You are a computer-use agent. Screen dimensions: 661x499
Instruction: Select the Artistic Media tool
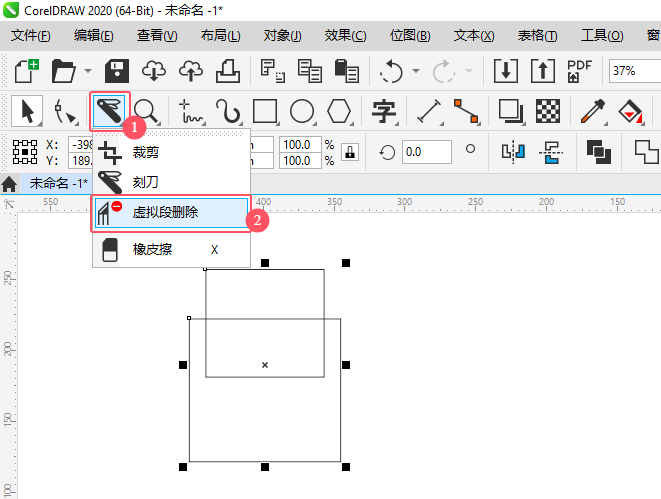click(228, 111)
